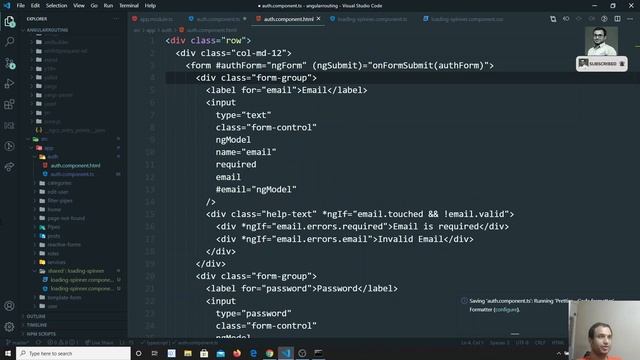Click in the Windows search box
Viewport: 640px width, 360px height.
coord(73,353)
